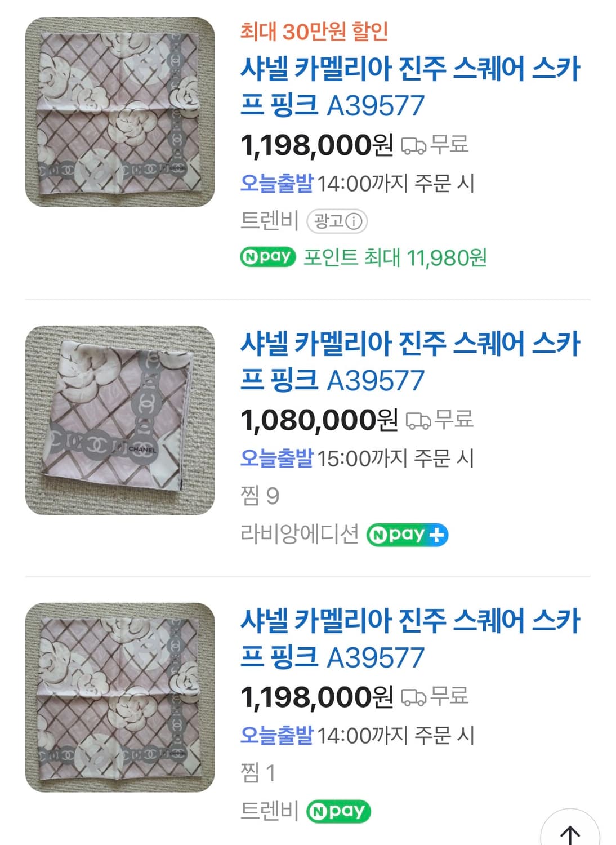Tap the Npay badge in first listing

(267, 257)
